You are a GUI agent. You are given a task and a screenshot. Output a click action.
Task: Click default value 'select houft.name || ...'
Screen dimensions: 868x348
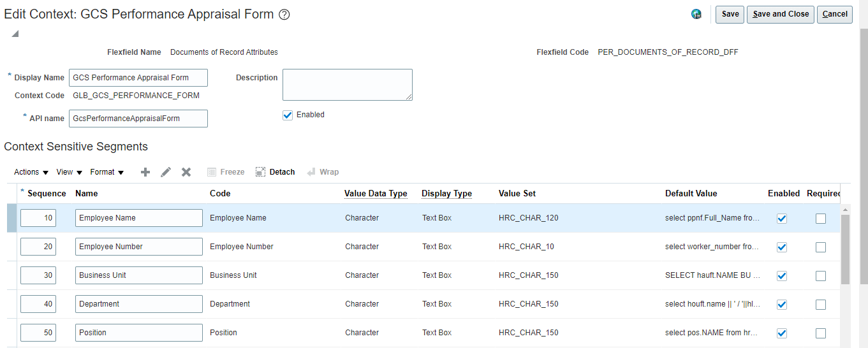[712, 304]
